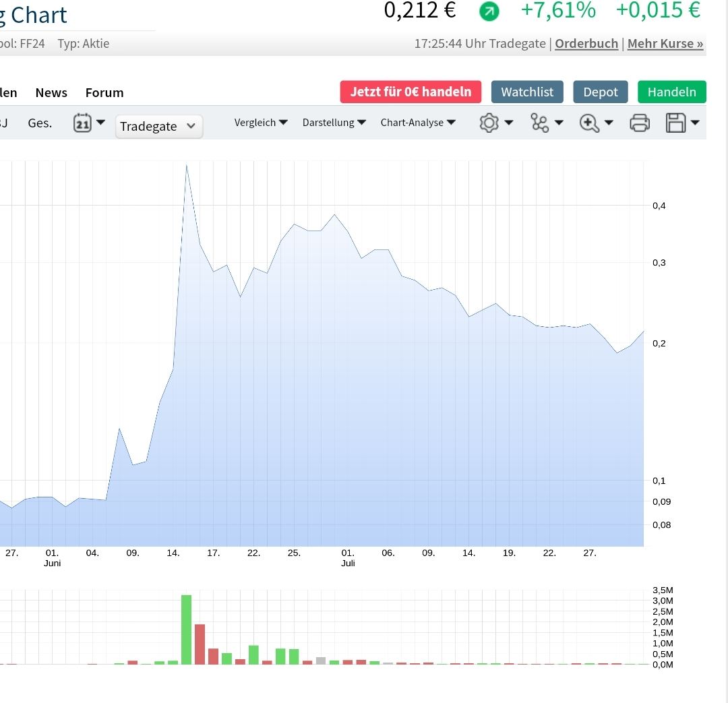Open the Orderbuch link
The height and width of the screenshot is (703, 728).
586,43
